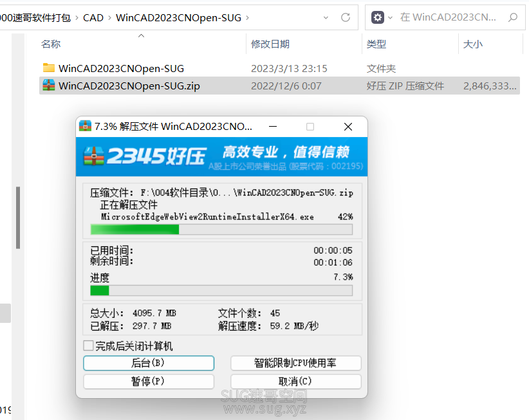Image resolution: width=529 pixels, height=420 pixels.
Task: Click the search magnifier icon
Action: [513, 17]
